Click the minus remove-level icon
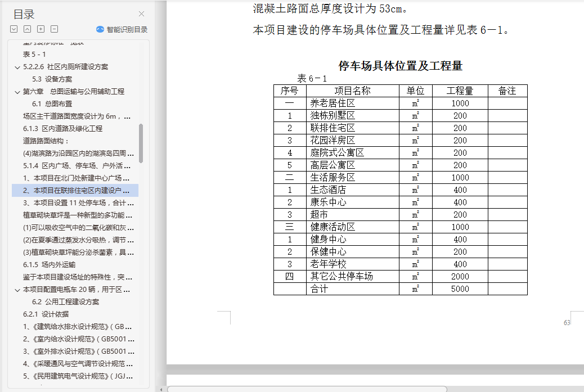This screenshot has height=392, width=584. pos(55,29)
